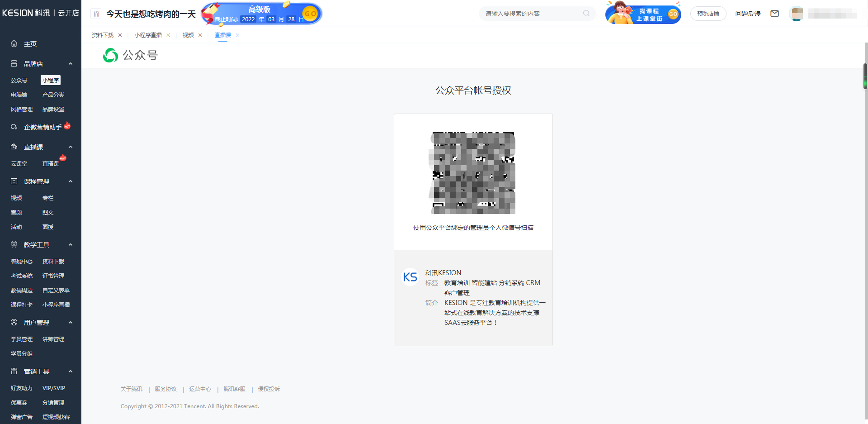Screen dimensions: 868x424
Task: Click the user avatar picture
Action: coord(797,14)
